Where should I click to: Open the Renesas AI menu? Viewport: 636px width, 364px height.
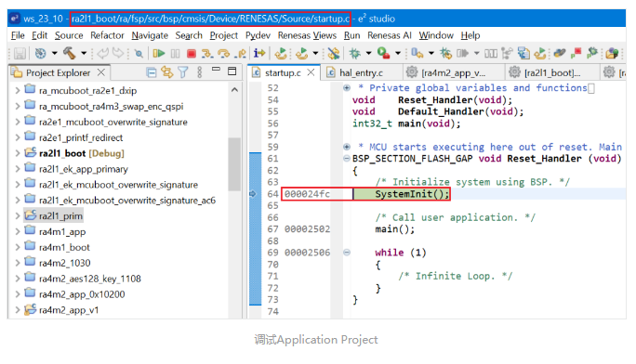(390, 35)
